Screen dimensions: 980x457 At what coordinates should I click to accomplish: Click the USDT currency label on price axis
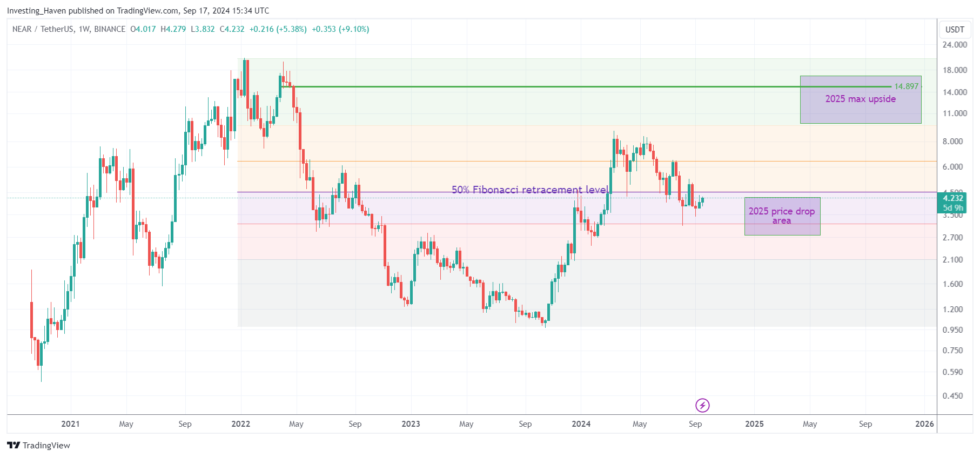click(955, 30)
